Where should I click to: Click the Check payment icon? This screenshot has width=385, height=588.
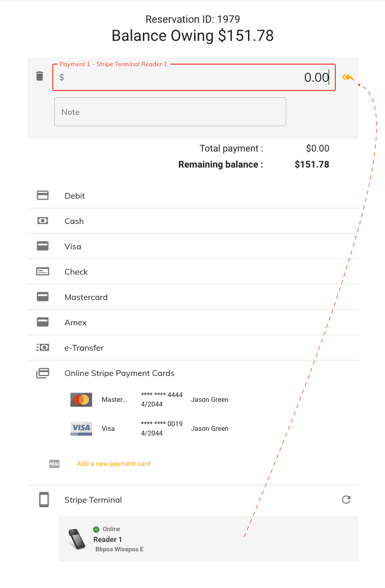pyautogui.click(x=42, y=272)
